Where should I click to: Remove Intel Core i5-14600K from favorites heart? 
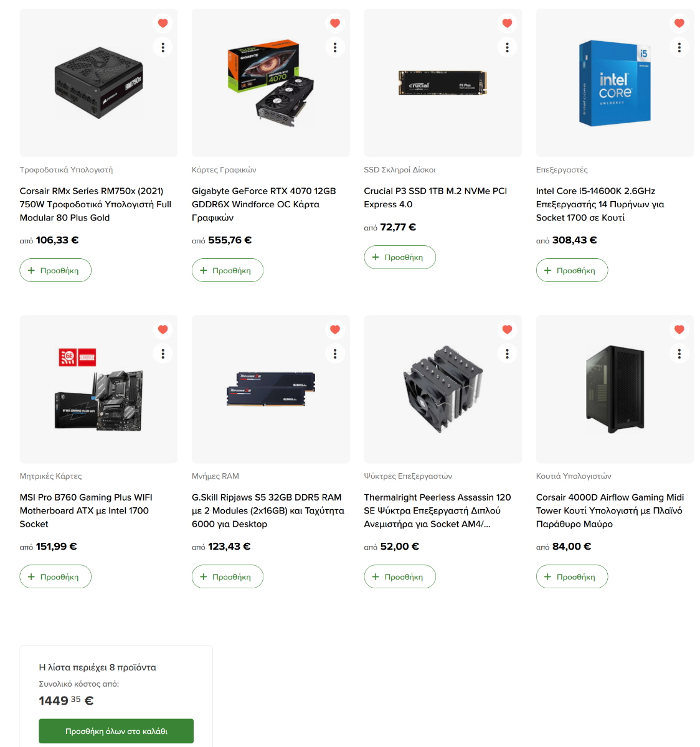coord(679,23)
